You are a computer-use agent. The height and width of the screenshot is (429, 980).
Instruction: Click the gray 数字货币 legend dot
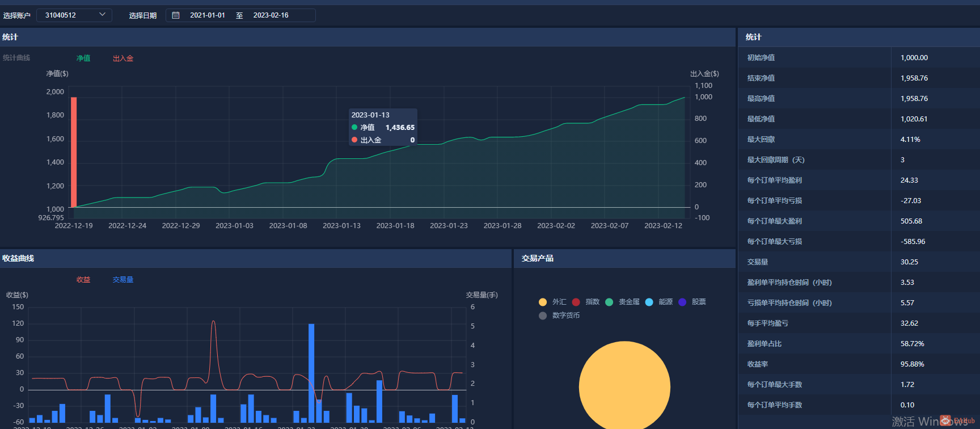pos(543,316)
